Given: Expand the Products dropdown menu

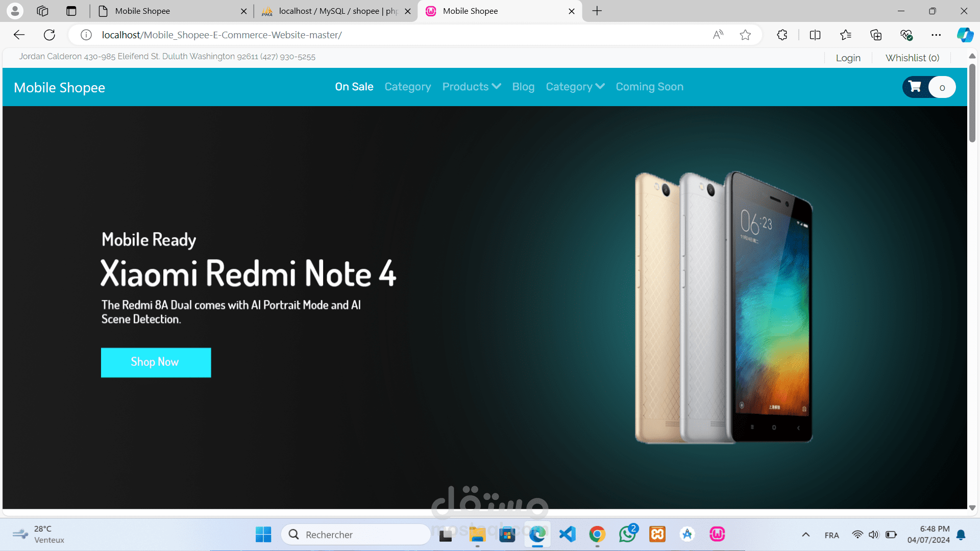Looking at the screenshot, I should pos(471,87).
